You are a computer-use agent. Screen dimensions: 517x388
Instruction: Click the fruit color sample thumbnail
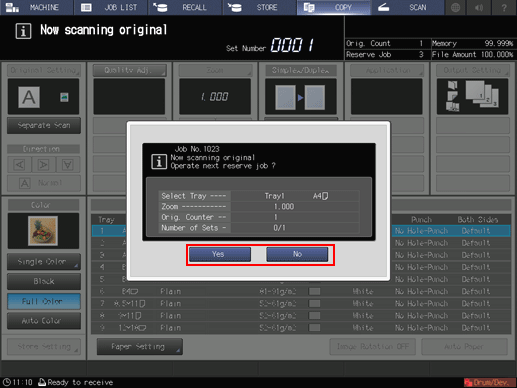[43, 231]
